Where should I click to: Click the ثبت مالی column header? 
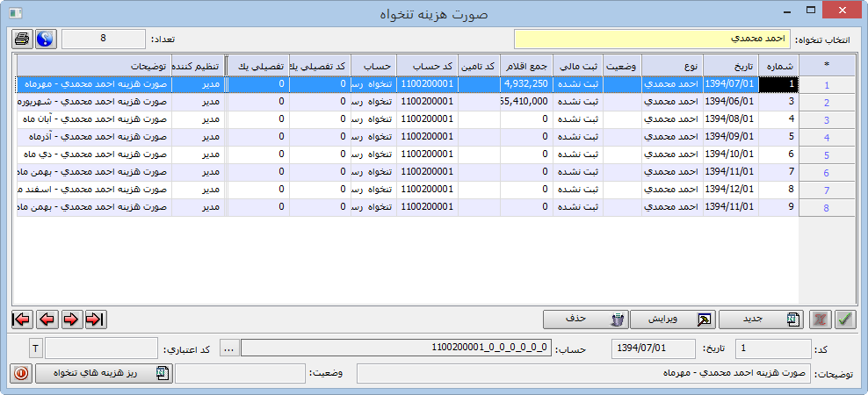tap(577, 67)
